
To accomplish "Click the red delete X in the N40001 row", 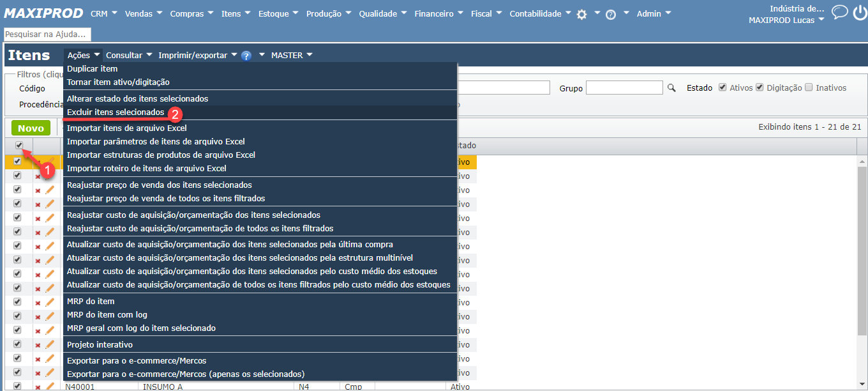I will point(38,387).
